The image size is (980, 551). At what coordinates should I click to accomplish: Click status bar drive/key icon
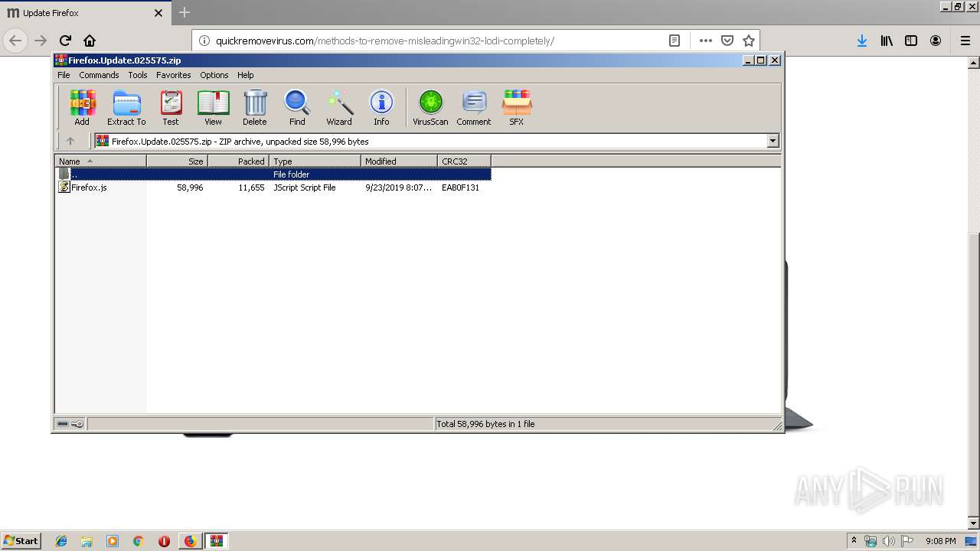pyautogui.click(x=70, y=424)
